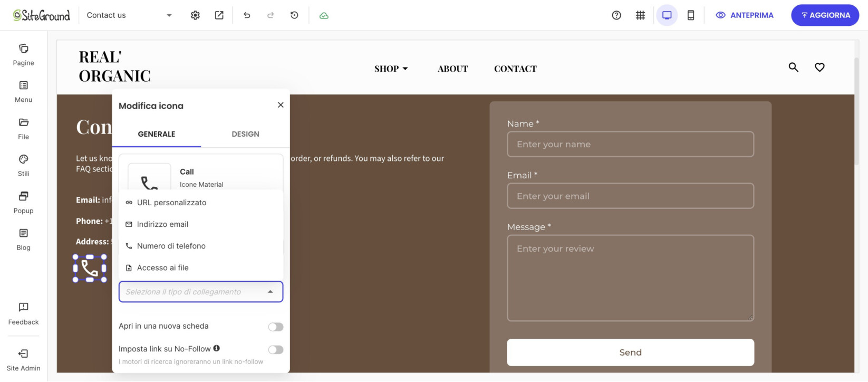868x382 pixels.
Task: Click the wishlist heart icon
Action: click(x=819, y=67)
